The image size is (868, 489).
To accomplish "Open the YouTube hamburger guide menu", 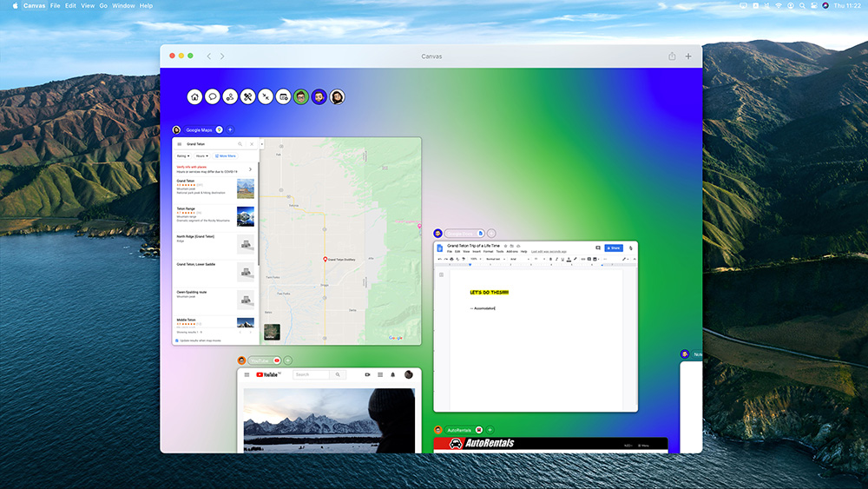I will [x=247, y=375].
